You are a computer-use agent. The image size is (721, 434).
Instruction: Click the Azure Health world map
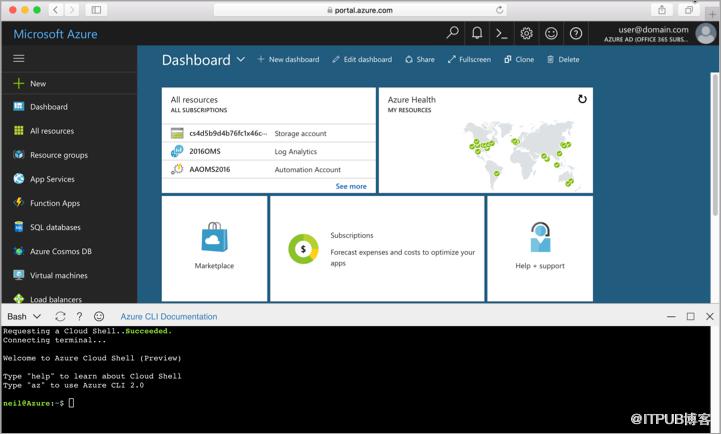click(x=520, y=154)
